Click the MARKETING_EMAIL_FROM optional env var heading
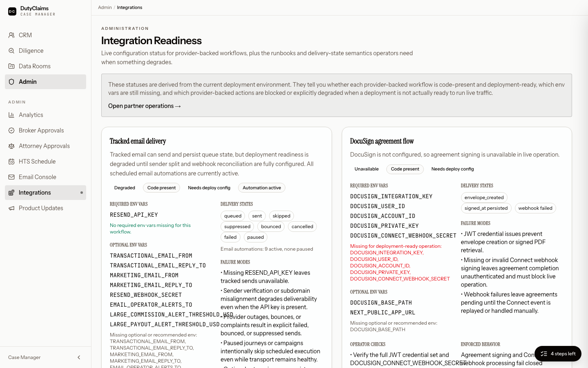This screenshot has width=588, height=368. point(144,275)
